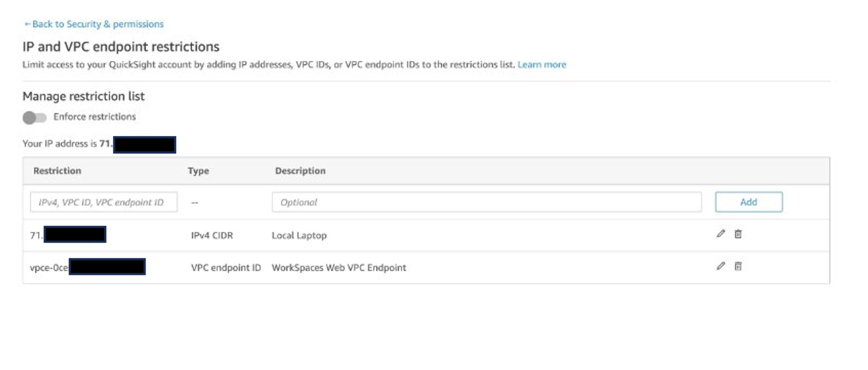
Task: Click the VPC endpoint ID type cell
Action: tap(226, 268)
